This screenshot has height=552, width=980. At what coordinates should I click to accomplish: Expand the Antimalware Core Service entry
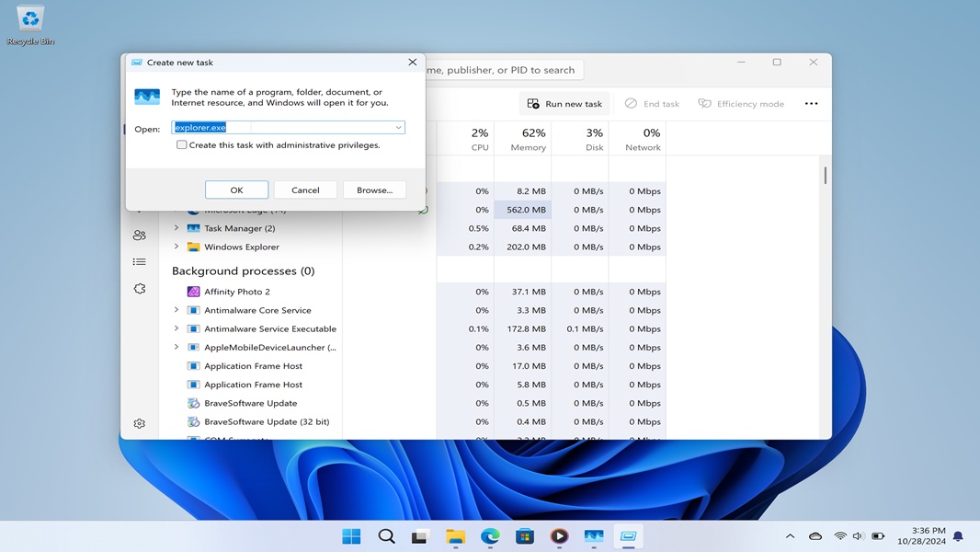coord(176,310)
